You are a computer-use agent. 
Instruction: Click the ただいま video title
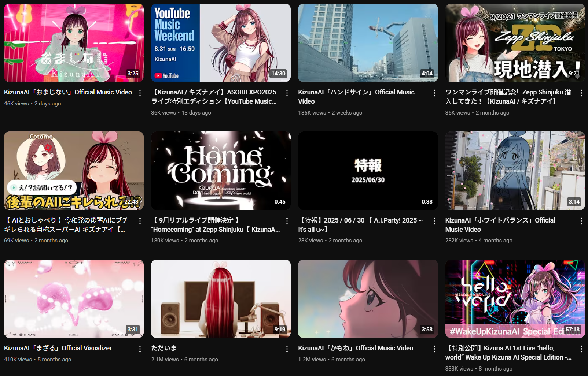(x=164, y=348)
